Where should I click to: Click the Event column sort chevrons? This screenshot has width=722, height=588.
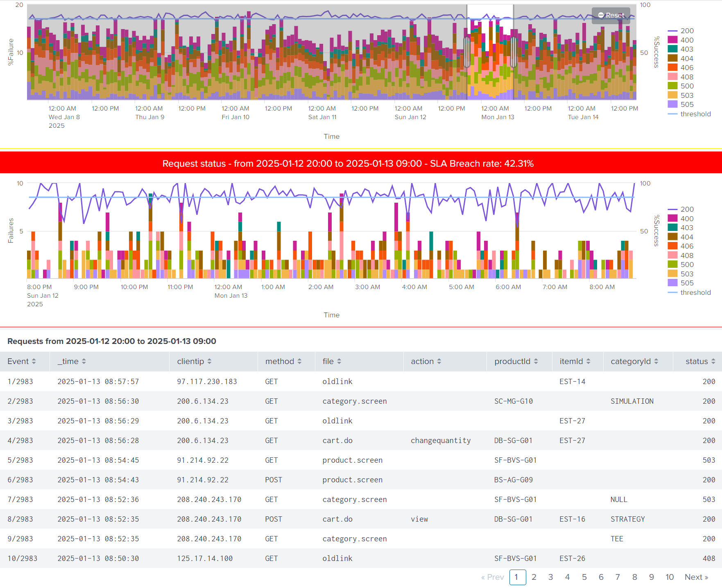tap(34, 362)
